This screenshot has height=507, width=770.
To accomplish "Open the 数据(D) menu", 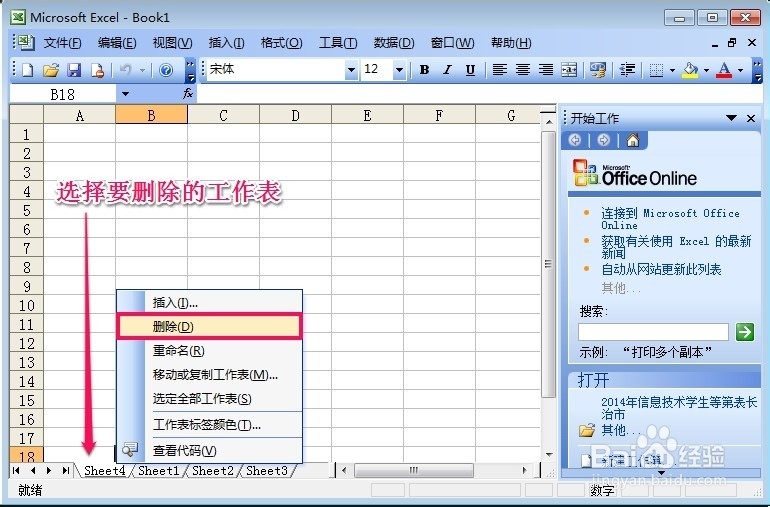I will (394, 43).
